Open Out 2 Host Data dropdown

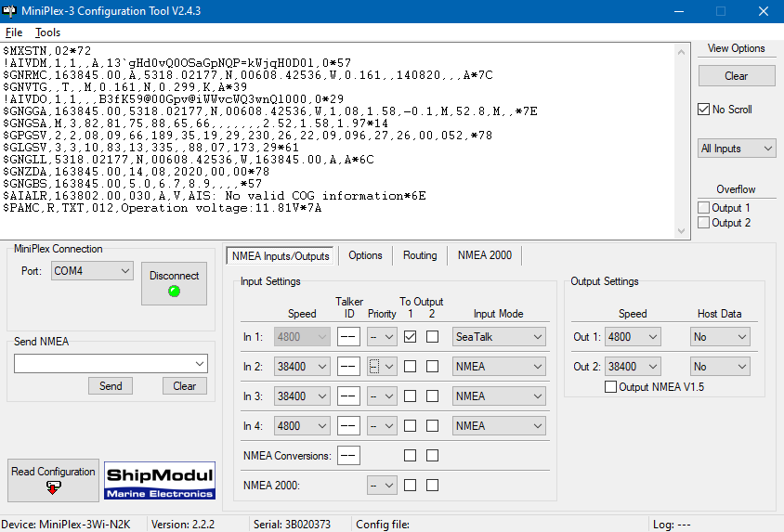[x=720, y=367]
